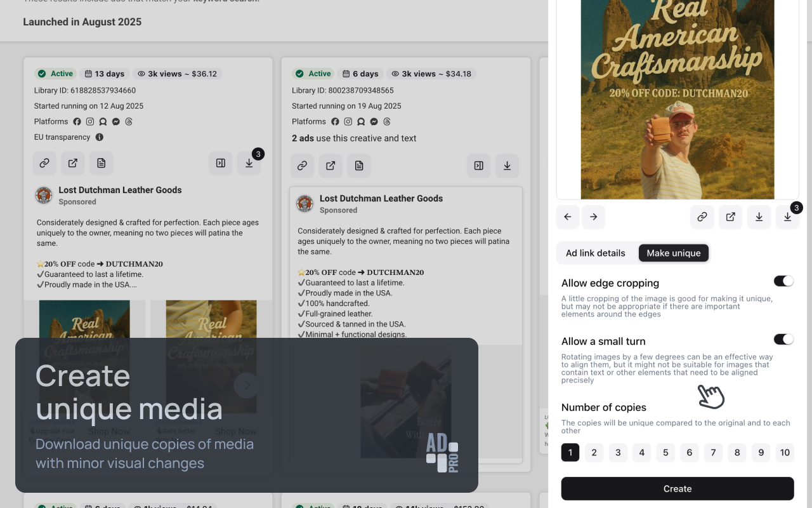Open the side panel from the first ad card

(x=220, y=163)
